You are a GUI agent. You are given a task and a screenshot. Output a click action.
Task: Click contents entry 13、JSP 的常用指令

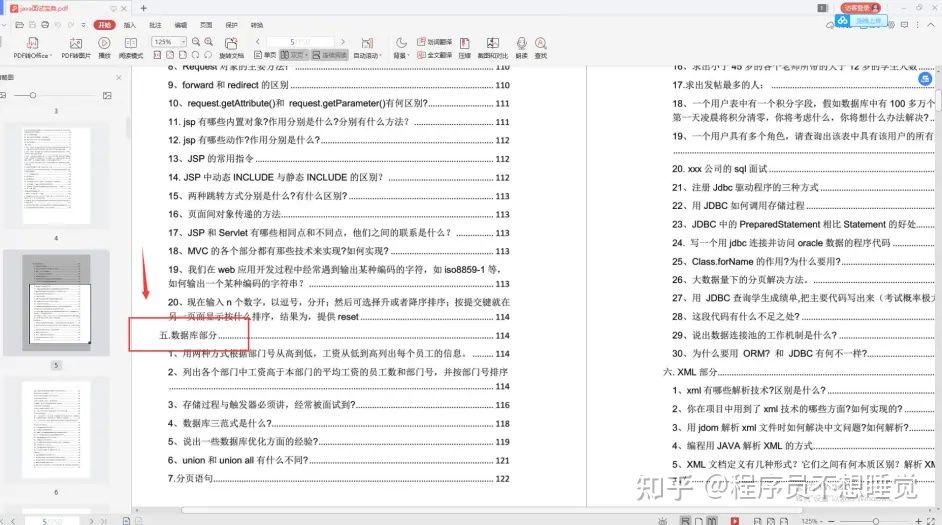pos(211,159)
